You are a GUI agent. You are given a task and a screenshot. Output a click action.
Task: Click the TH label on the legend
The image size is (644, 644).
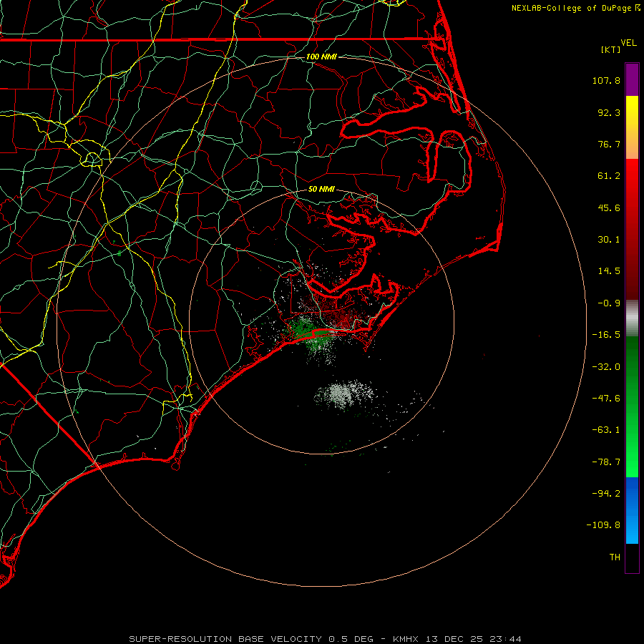(x=615, y=557)
